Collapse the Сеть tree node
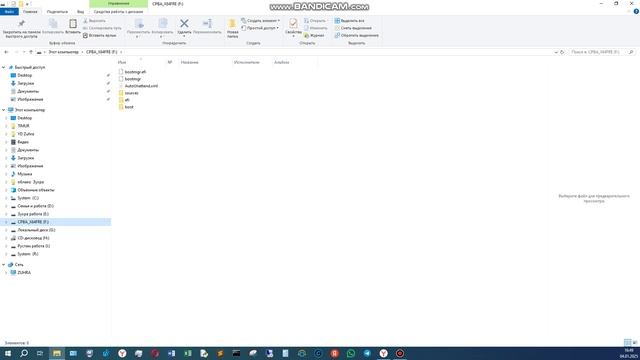640x360 pixels. (4, 265)
